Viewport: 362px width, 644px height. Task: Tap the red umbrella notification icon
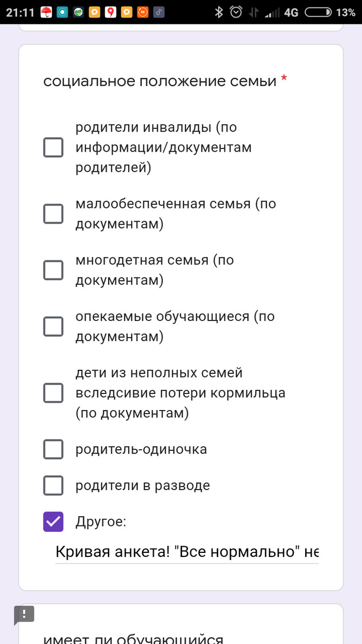(47, 12)
